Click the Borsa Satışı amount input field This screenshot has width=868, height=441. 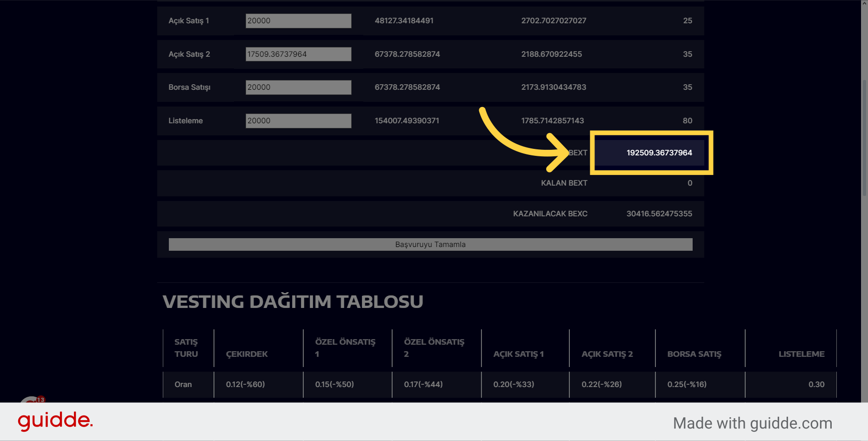[x=298, y=87]
